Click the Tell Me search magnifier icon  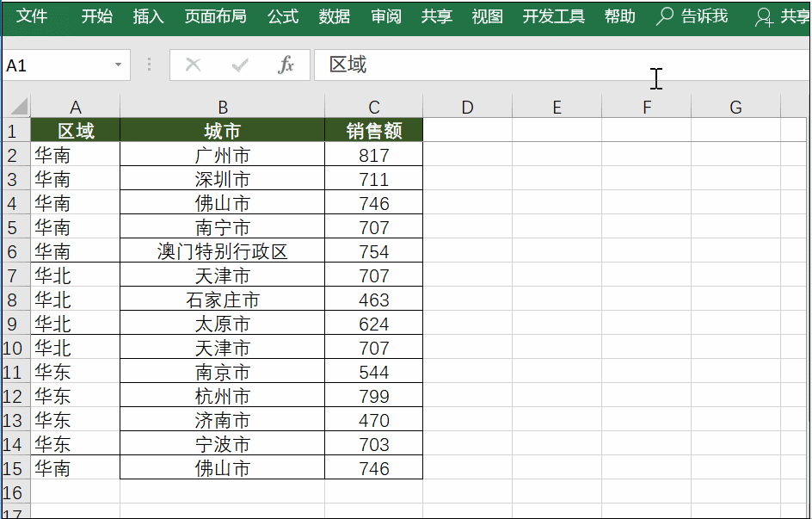(x=664, y=16)
